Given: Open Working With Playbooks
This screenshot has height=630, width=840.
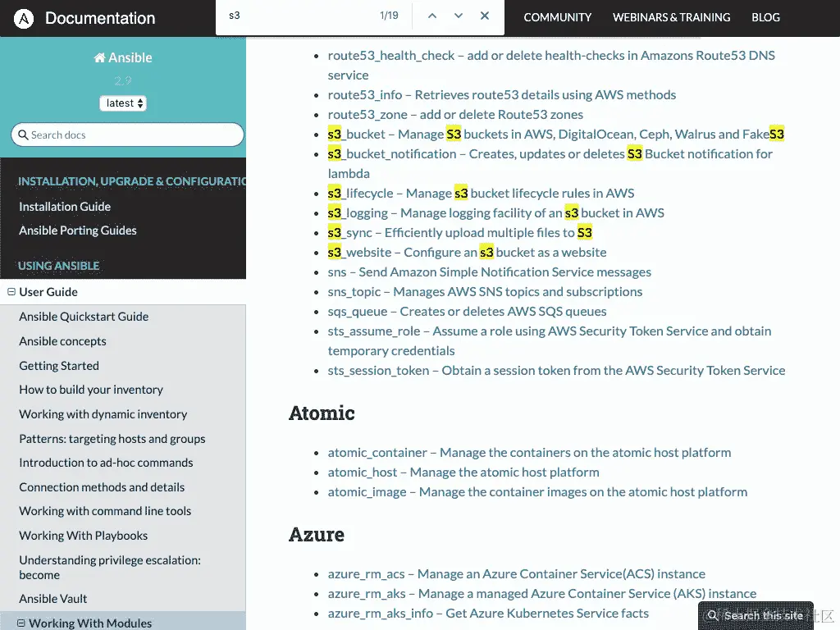Looking at the screenshot, I should pos(83,536).
